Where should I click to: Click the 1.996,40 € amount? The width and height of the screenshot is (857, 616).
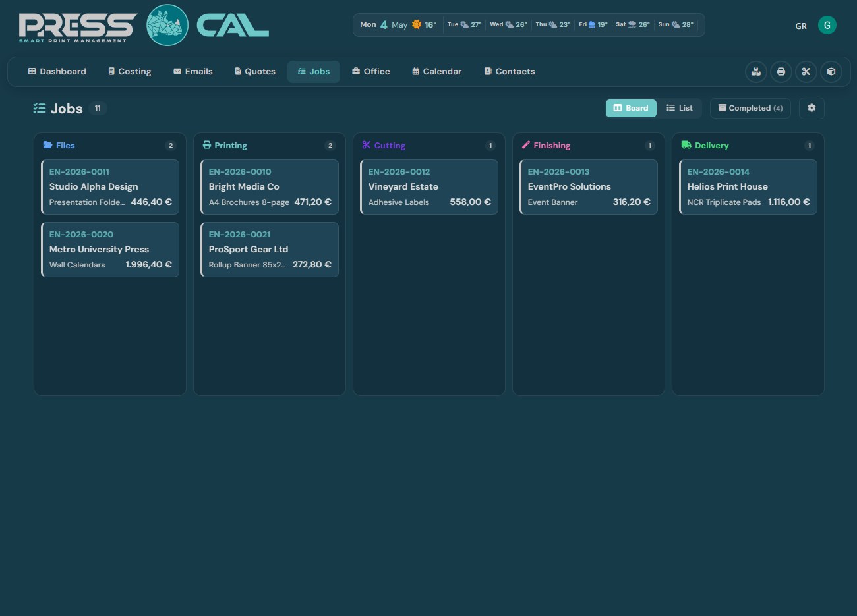[148, 264]
